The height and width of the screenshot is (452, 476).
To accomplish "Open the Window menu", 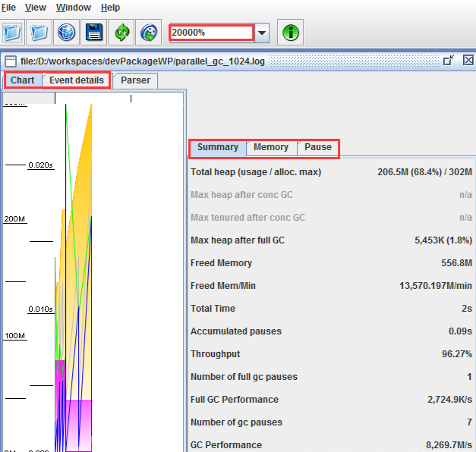I will click(x=74, y=8).
